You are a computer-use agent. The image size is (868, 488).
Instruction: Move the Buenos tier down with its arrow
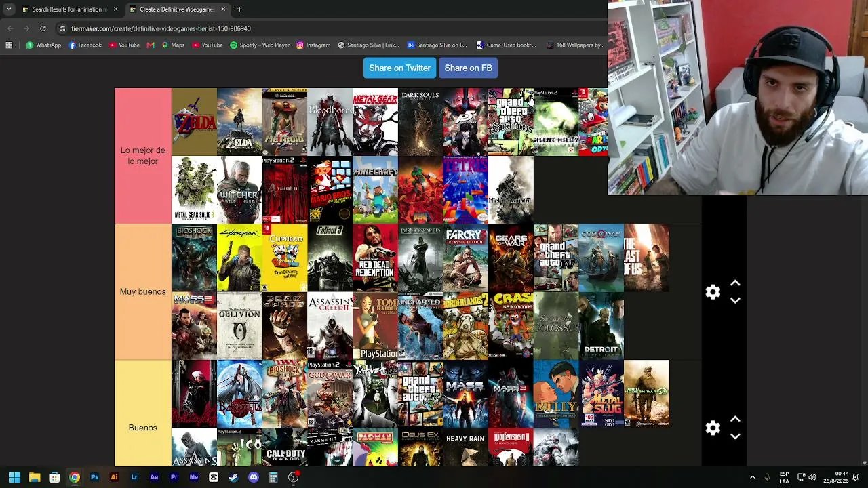(x=735, y=436)
